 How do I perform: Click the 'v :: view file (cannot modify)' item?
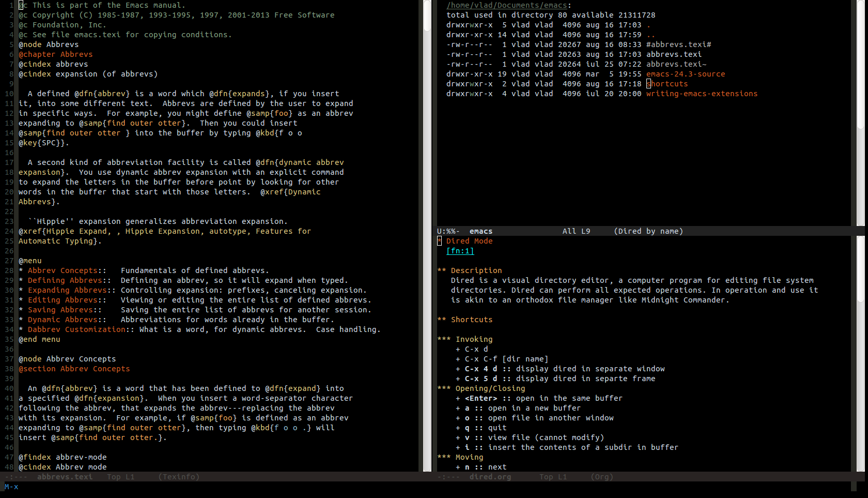point(530,437)
